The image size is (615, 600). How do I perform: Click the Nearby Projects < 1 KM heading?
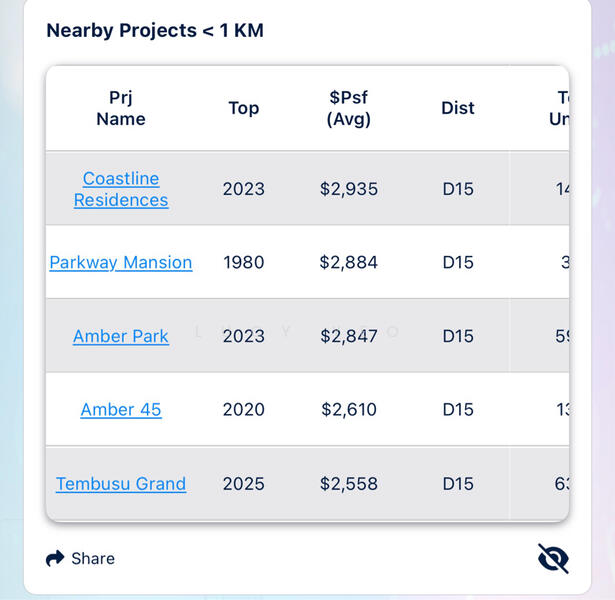155,30
